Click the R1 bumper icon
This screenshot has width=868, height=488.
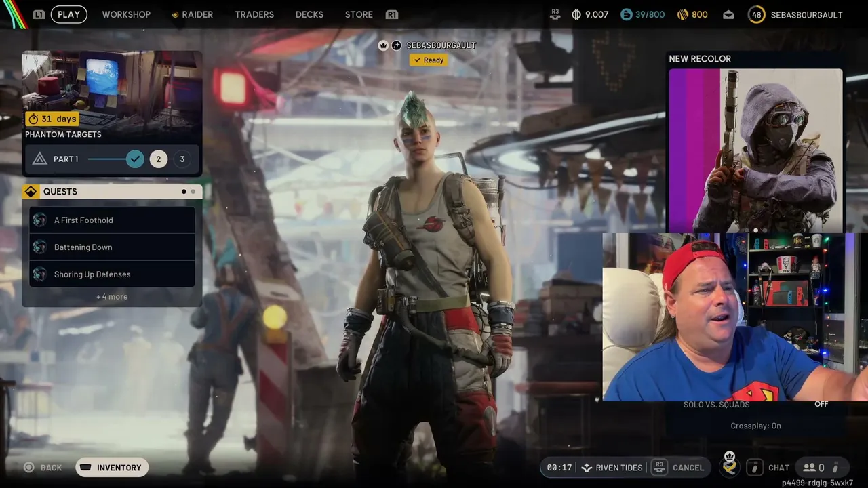point(391,14)
